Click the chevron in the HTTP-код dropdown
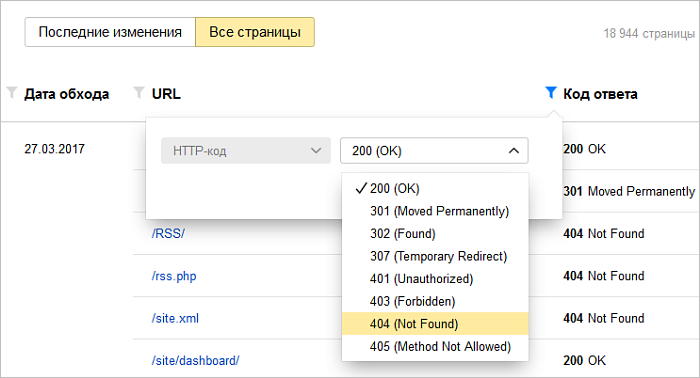Image resolution: width=700 pixels, height=378 pixels. [x=316, y=151]
